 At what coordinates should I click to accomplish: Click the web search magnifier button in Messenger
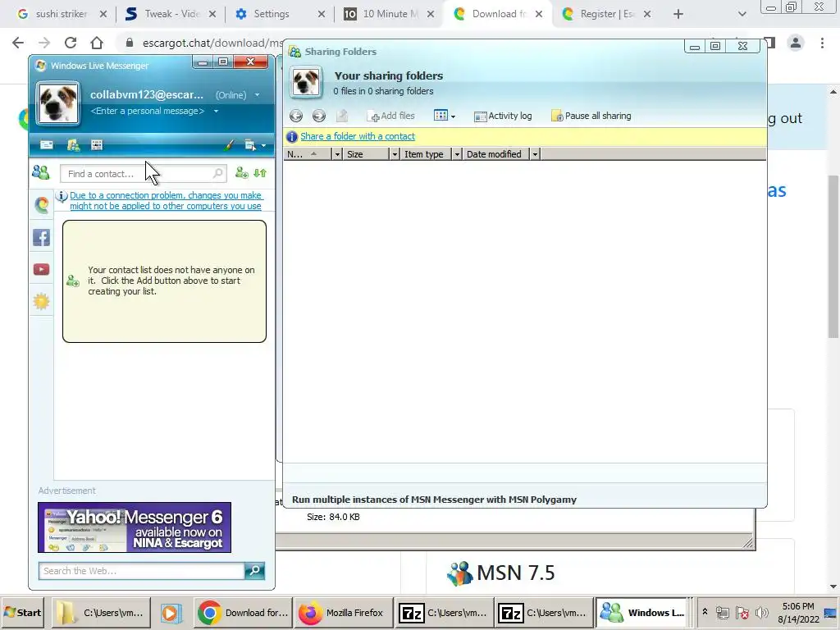coord(254,571)
